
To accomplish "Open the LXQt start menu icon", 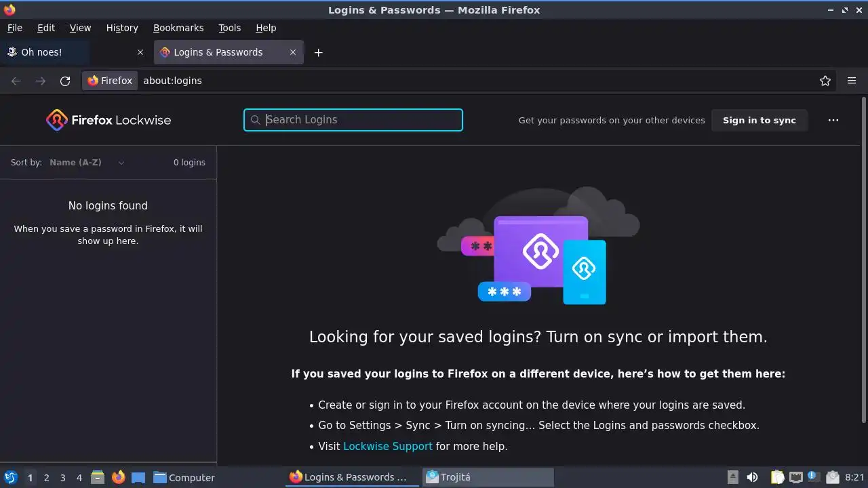I will pyautogui.click(x=10, y=477).
